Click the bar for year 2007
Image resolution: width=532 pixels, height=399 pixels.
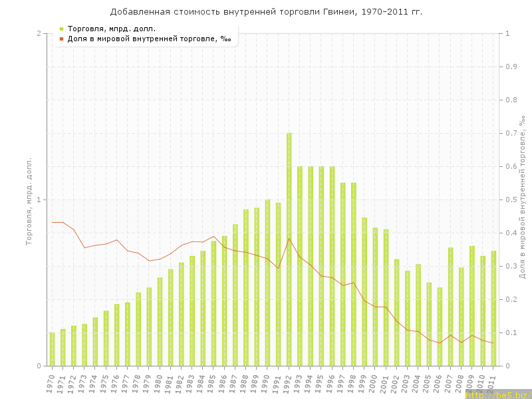coord(450,307)
